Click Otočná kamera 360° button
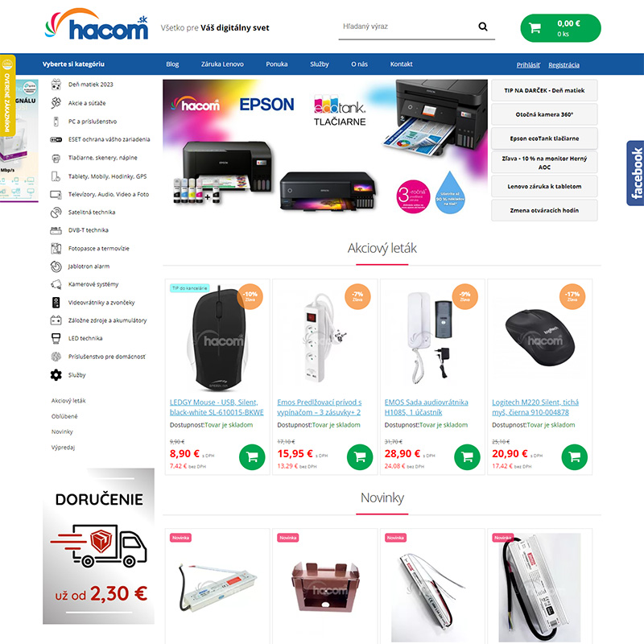Viewport: 644px width, 644px height. point(544,114)
